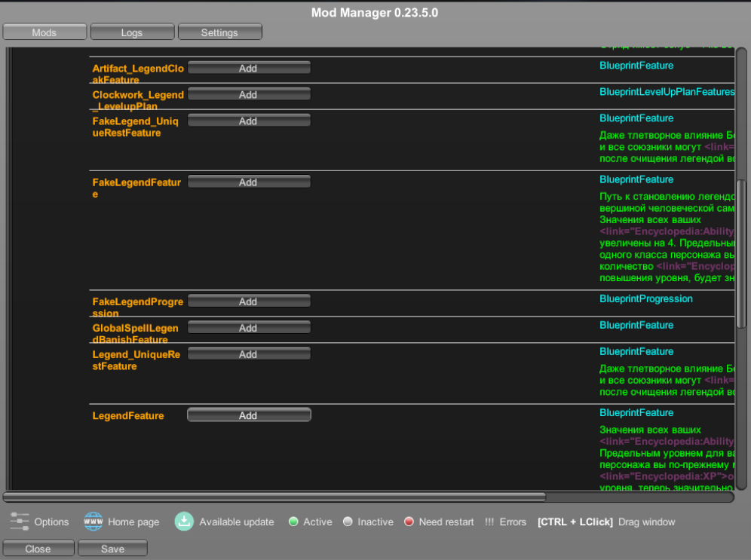Add the LegendFeature blueprint
The width and height of the screenshot is (751, 560).
click(x=249, y=415)
